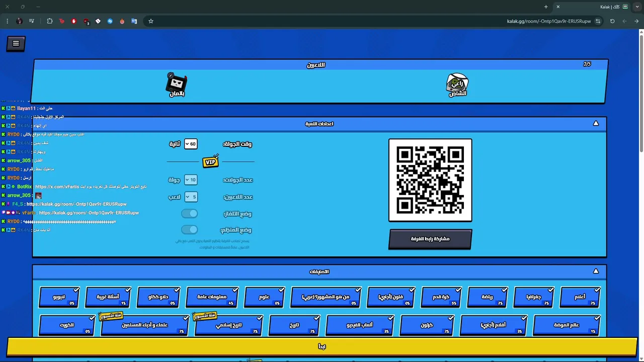
Task: Reload the page
Action: [x=612, y=21]
